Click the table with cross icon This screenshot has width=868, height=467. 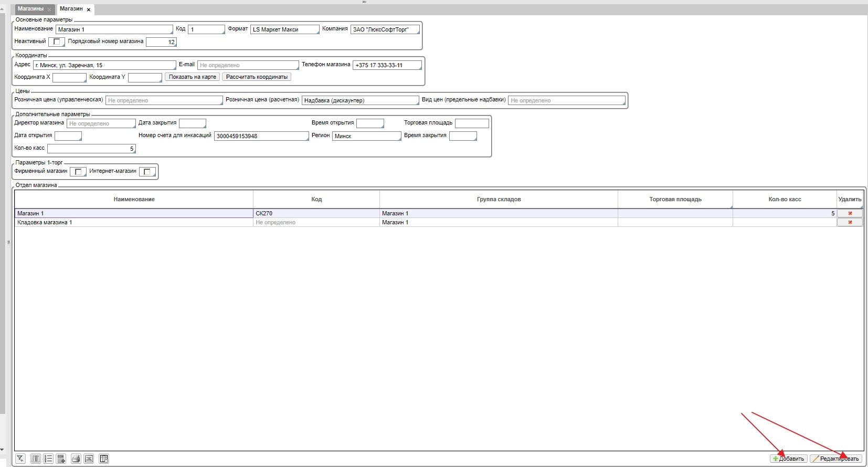(104, 459)
